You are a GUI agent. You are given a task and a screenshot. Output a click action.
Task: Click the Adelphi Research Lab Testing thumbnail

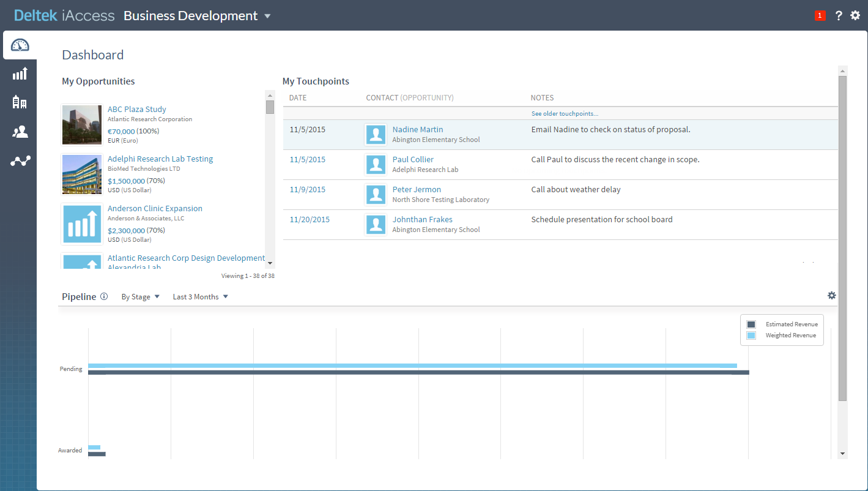click(82, 174)
